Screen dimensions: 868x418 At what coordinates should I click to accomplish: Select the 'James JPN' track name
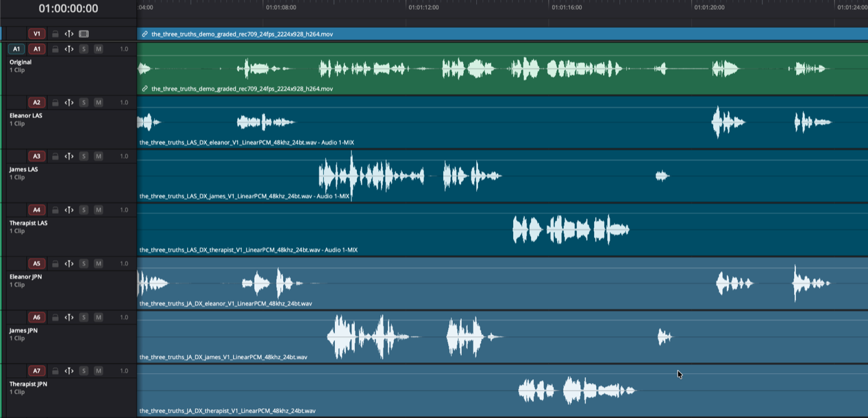[23, 331]
